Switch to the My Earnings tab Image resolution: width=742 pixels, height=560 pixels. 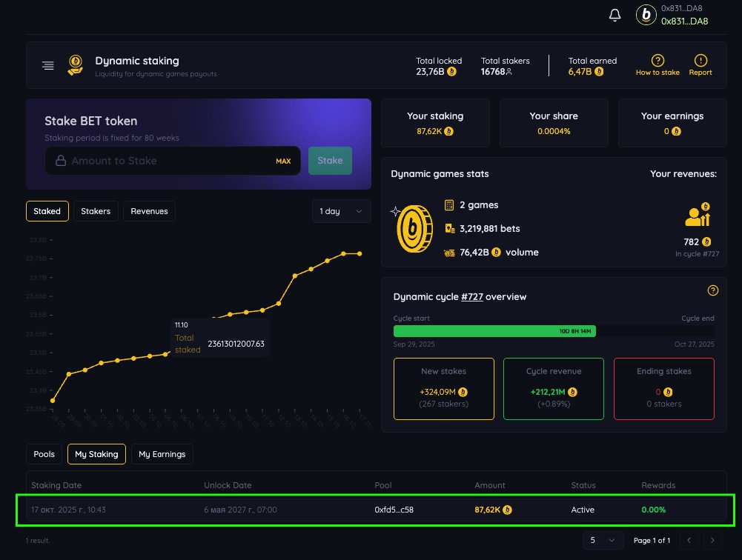[x=162, y=454]
